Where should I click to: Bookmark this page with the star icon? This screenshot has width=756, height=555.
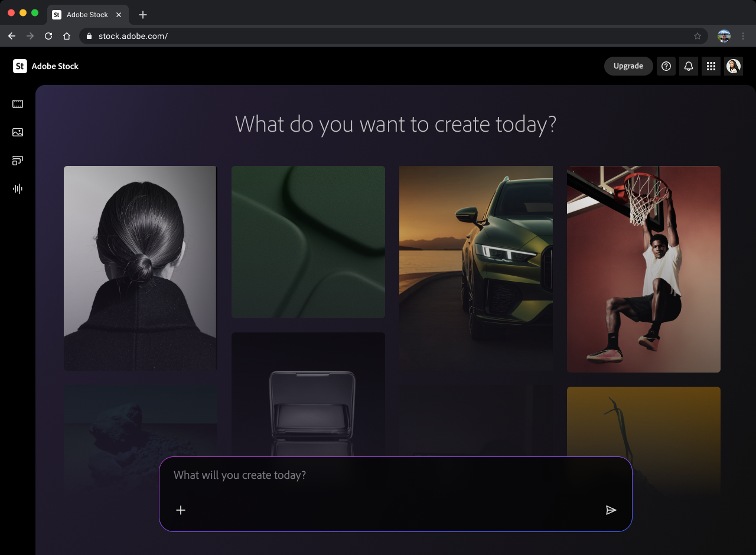698,36
